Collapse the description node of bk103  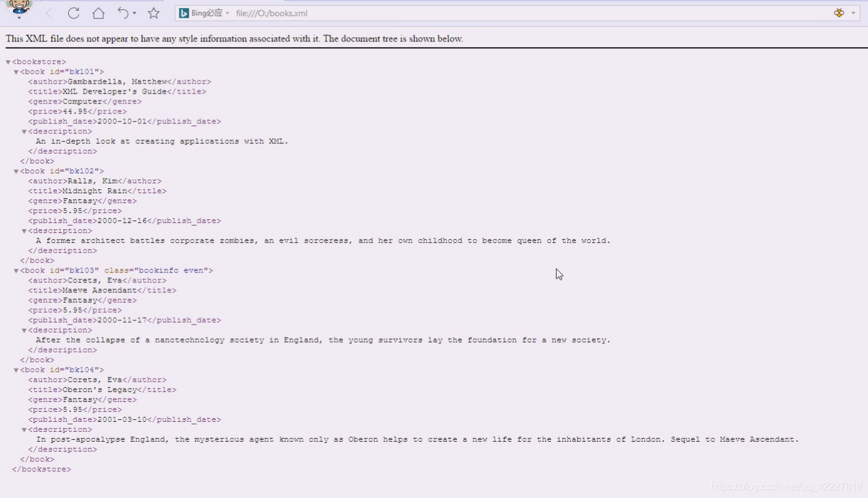tap(25, 330)
